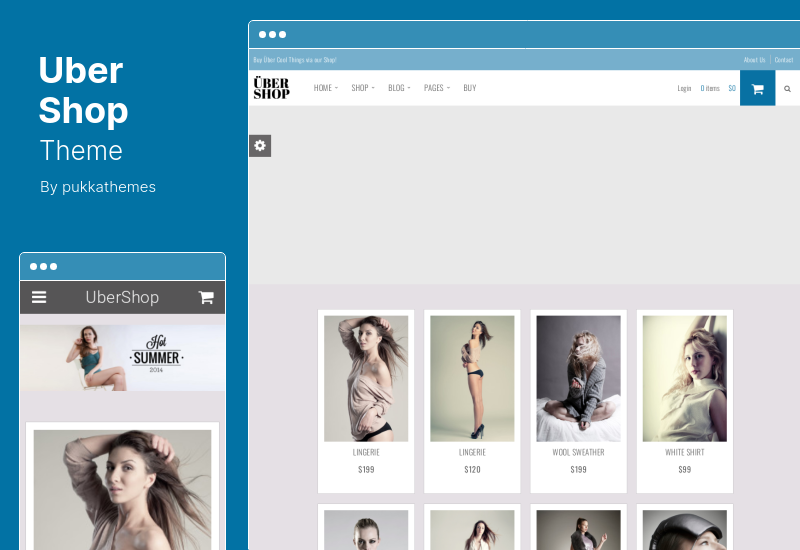Click the $0 cart total link

732,88
